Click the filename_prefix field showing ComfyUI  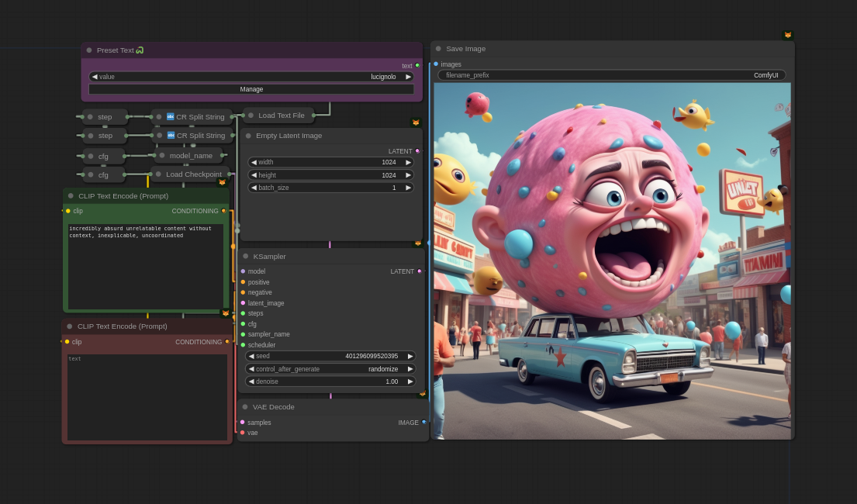(611, 75)
